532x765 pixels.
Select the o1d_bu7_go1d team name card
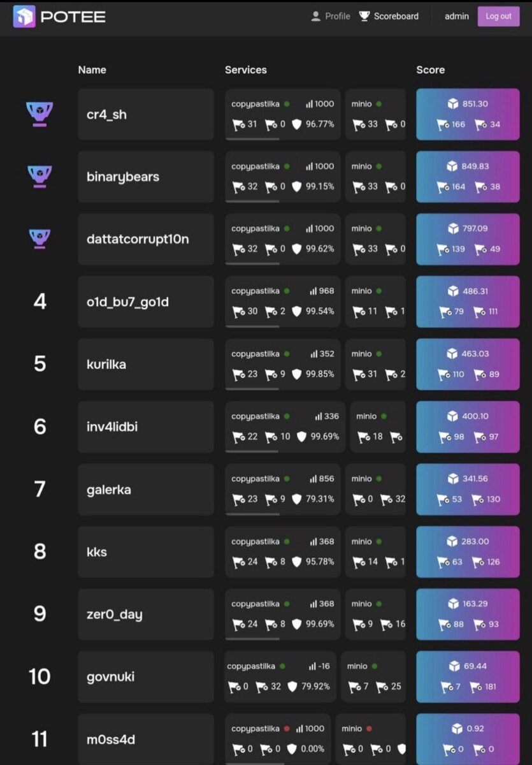coord(146,302)
